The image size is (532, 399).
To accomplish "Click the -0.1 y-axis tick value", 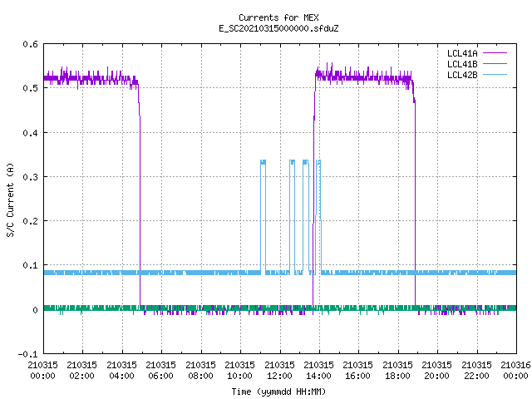I will coord(27,354).
